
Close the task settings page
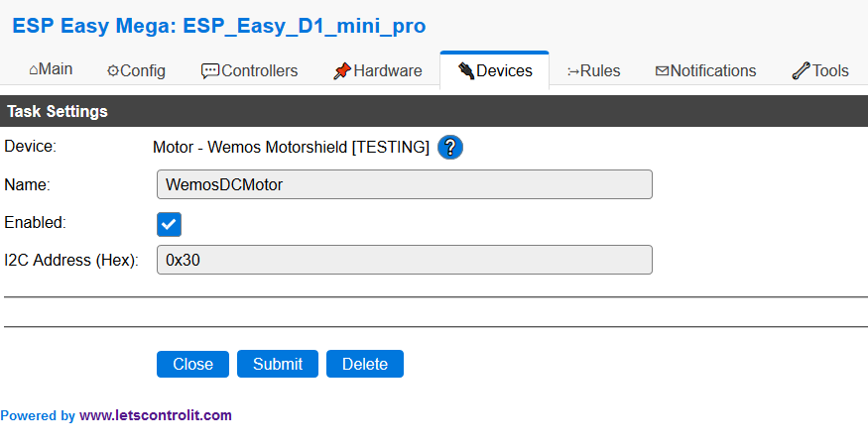[192, 364]
